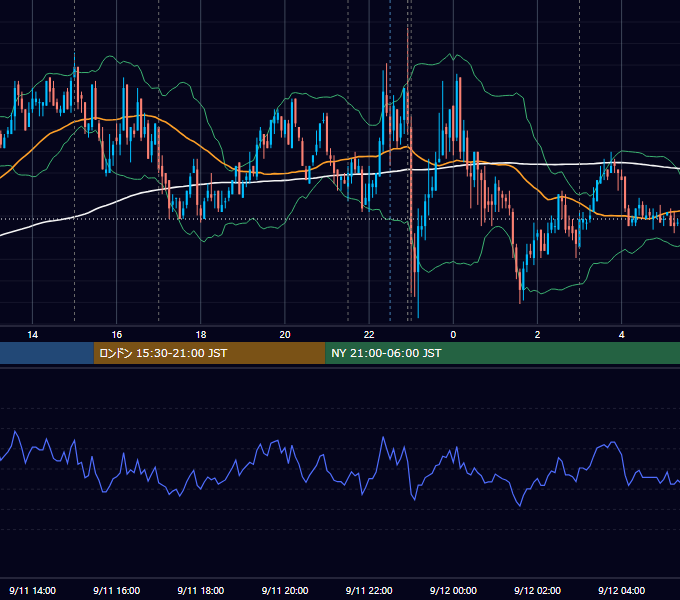
Task: Click the 20 hour label on price chart axis
Action: point(285,335)
